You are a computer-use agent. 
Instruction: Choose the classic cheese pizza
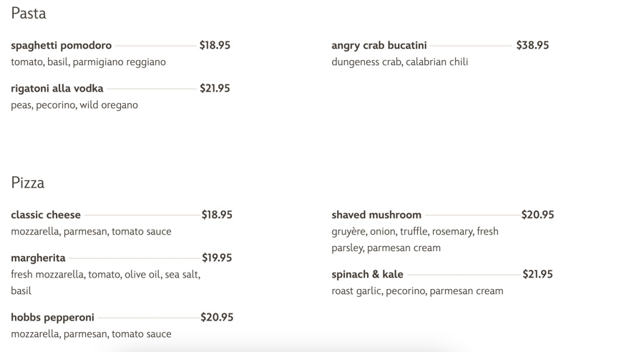46,215
